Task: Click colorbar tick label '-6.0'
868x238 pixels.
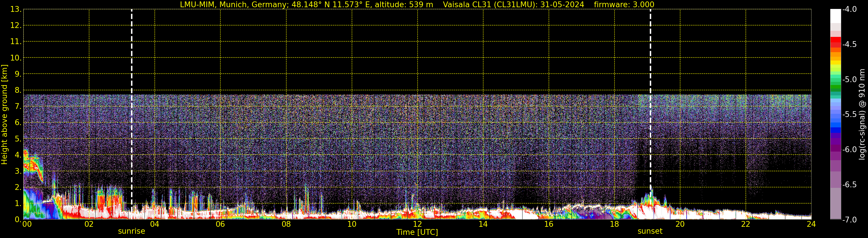Action: (x=850, y=149)
